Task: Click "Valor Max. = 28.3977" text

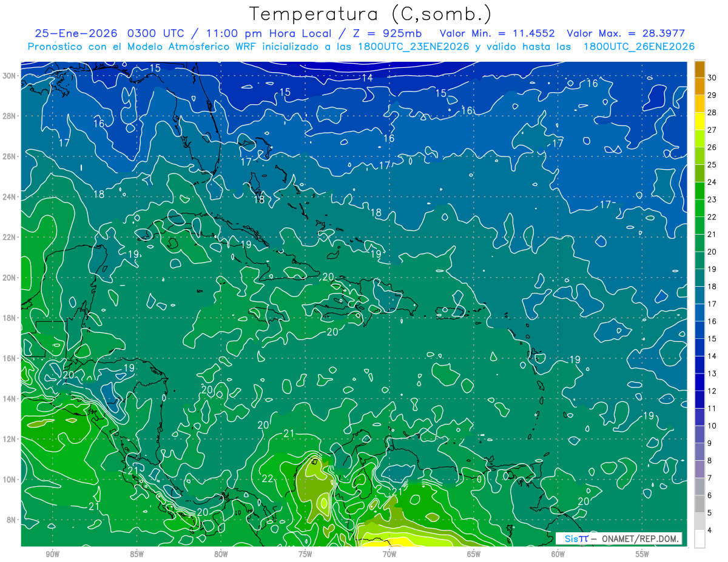Action: point(625,33)
